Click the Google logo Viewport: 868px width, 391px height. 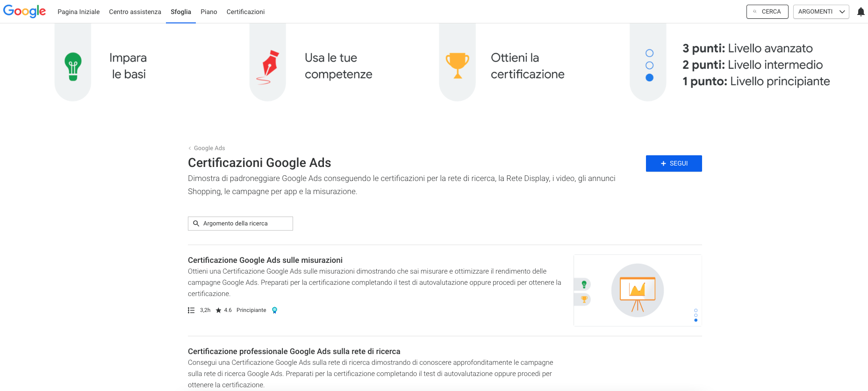[x=25, y=11]
